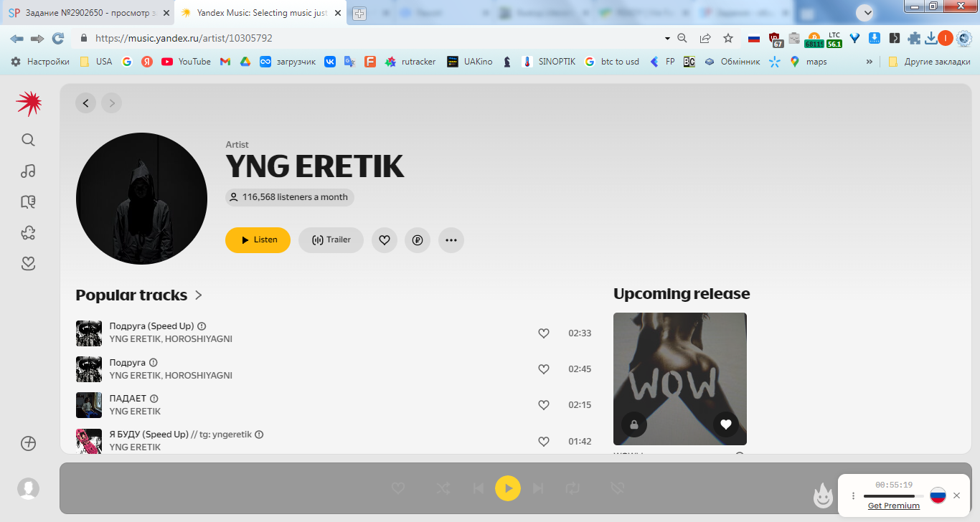This screenshot has width=980, height=522.
Task: Click the address bar URL
Action: (x=184, y=38)
